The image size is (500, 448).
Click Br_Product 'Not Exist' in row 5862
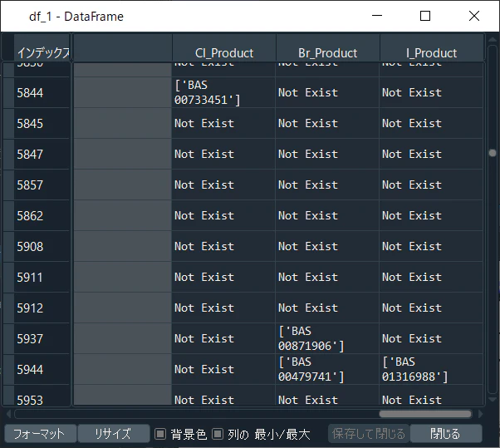pyautogui.click(x=327, y=215)
